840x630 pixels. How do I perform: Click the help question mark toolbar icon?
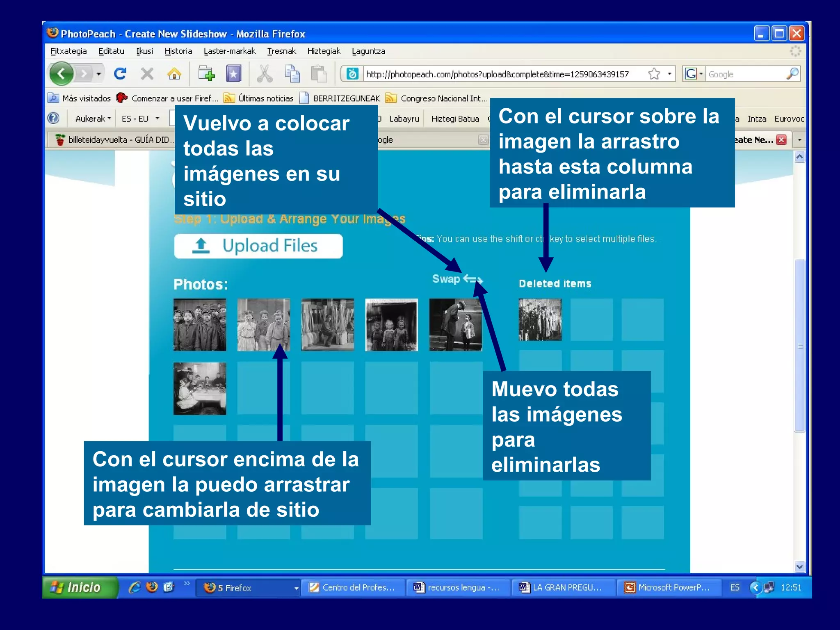[x=54, y=119]
